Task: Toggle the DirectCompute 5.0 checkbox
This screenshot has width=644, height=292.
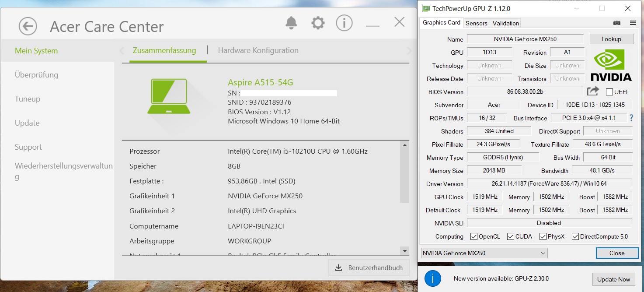Action: (x=575, y=236)
